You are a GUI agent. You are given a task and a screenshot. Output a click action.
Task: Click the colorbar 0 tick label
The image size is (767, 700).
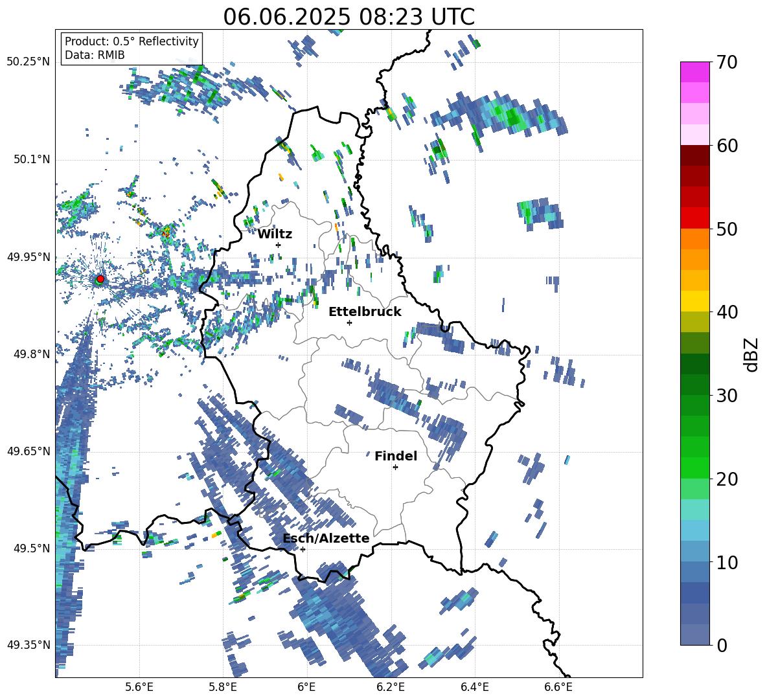click(722, 645)
